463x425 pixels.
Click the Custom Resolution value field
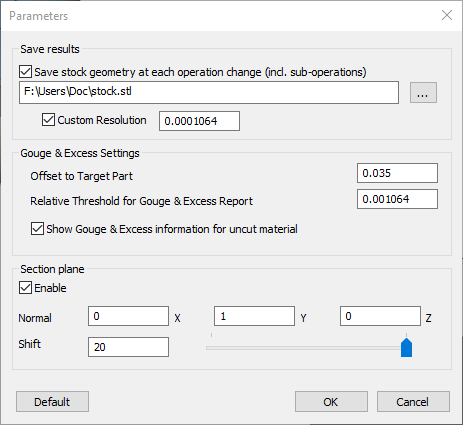(199, 121)
